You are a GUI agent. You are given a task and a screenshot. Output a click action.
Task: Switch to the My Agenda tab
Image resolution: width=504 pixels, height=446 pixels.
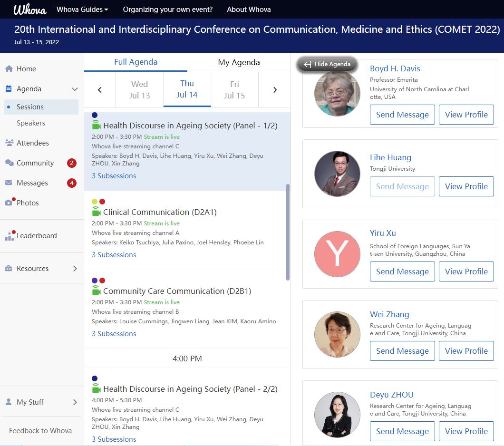(x=239, y=62)
